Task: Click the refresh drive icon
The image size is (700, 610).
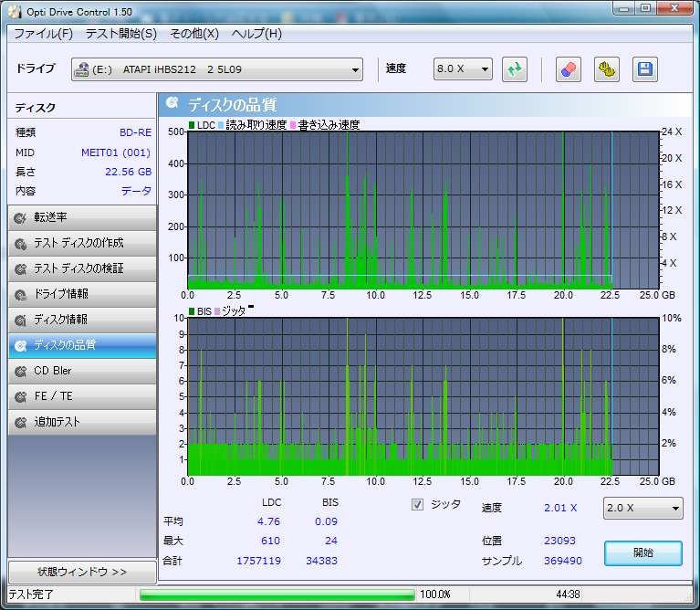Action: click(x=516, y=69)
